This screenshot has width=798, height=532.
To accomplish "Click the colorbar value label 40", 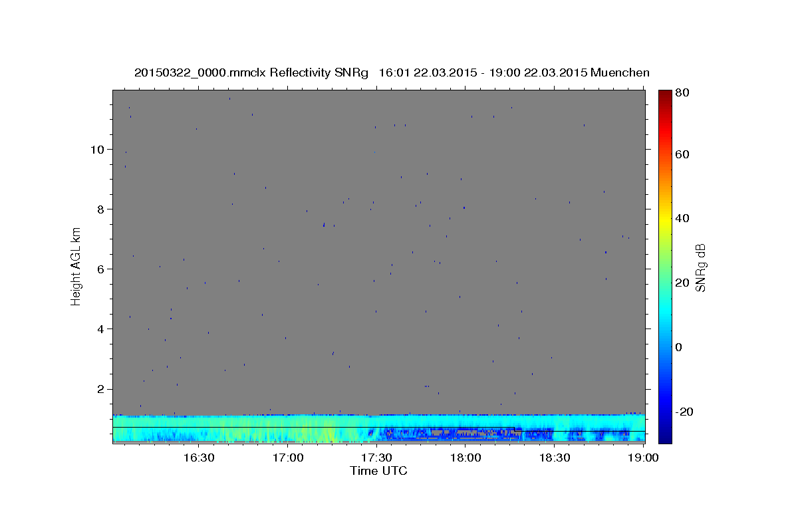I will tap(684, 218).
